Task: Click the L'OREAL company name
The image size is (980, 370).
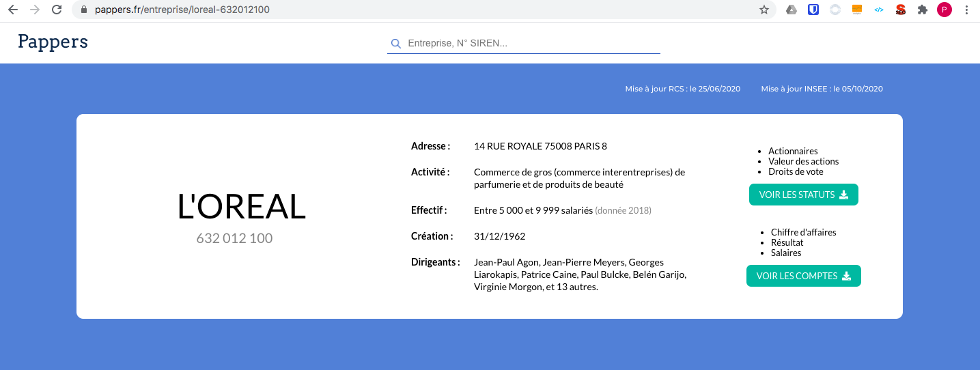Action: pyautogui.click(x=241, y=207)
